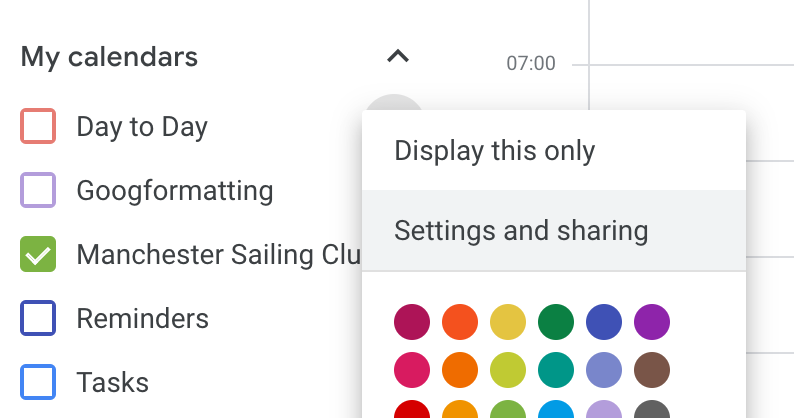Click the Manchester Sailing Club calendar name
Viewport: 794px width, 418px height.
click(x=219, y=254)
